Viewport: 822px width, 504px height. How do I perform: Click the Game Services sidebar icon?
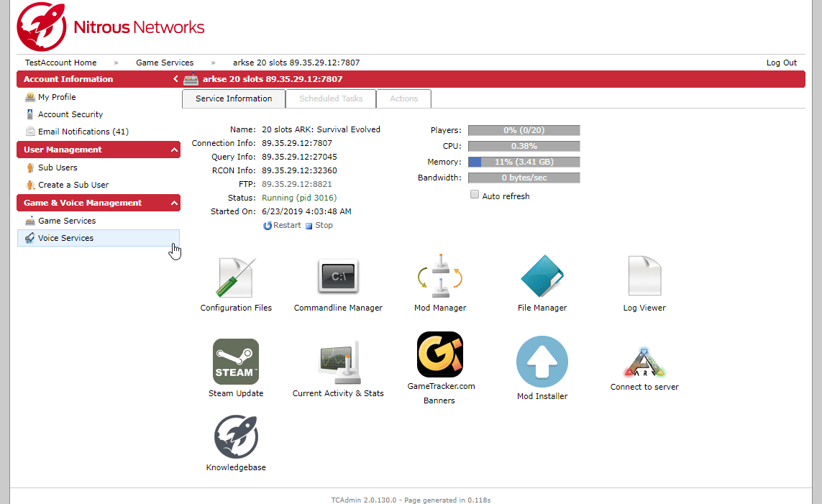coord(30,221)
